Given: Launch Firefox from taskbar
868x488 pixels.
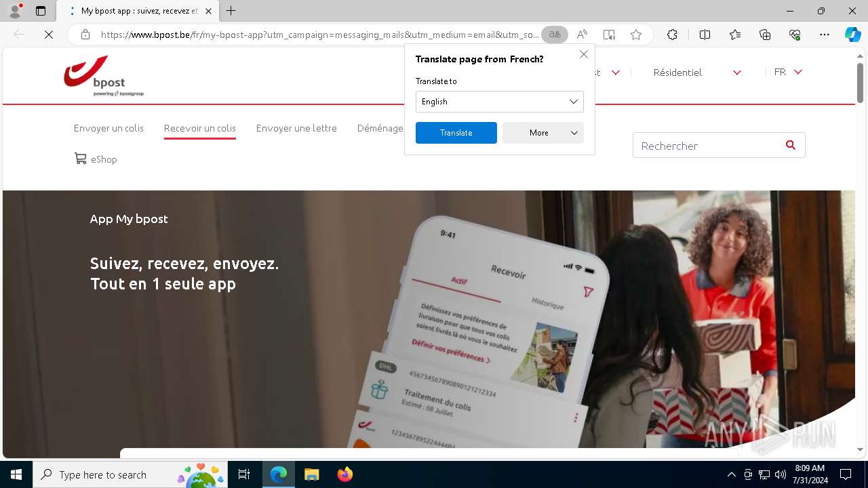Looking at the screenshot, I should 344,474.
